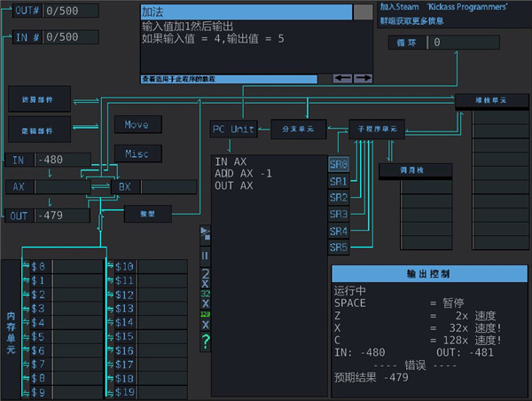
Task: Open the Misc instruction panel
Action: coord(137,153)
